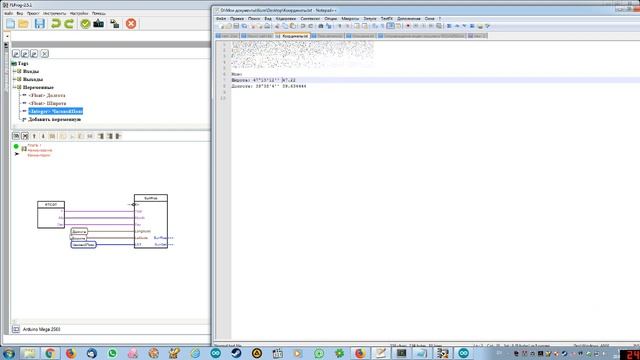The height and width of the screenshot is (360, 640).
Task: Move board up with the up arrow
Action: click(x=34, y=136)
